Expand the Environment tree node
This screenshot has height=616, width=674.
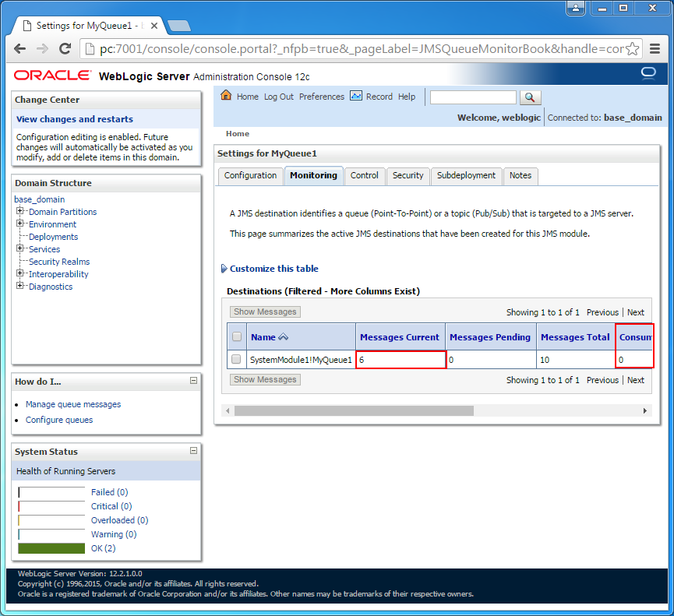tap(19, 224)
